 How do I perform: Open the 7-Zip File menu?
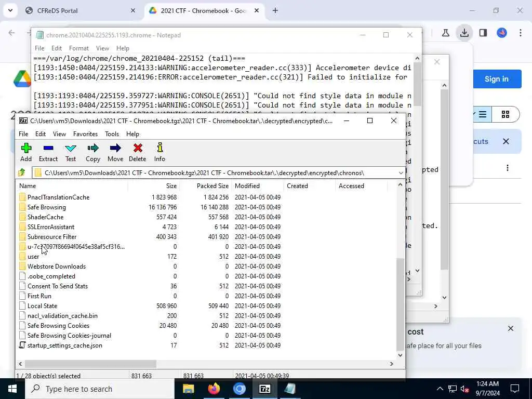tap(23, 134)
